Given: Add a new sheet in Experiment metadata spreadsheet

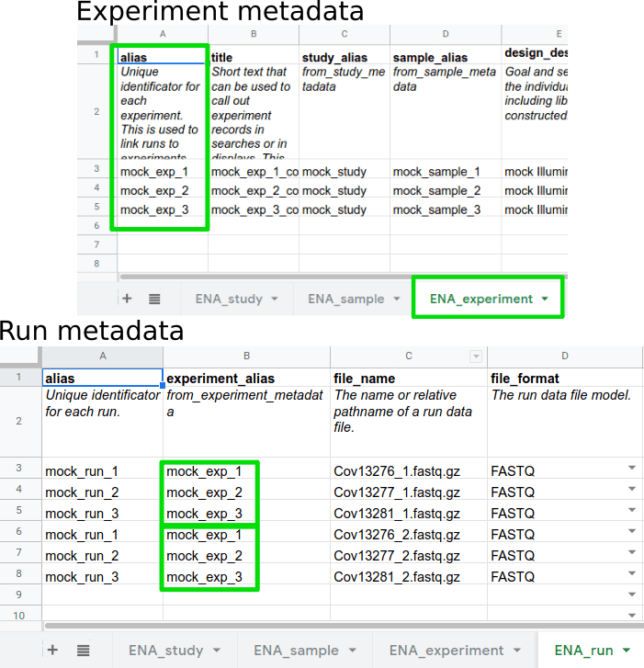Looking at the screenshot, I should click(127, 299).
